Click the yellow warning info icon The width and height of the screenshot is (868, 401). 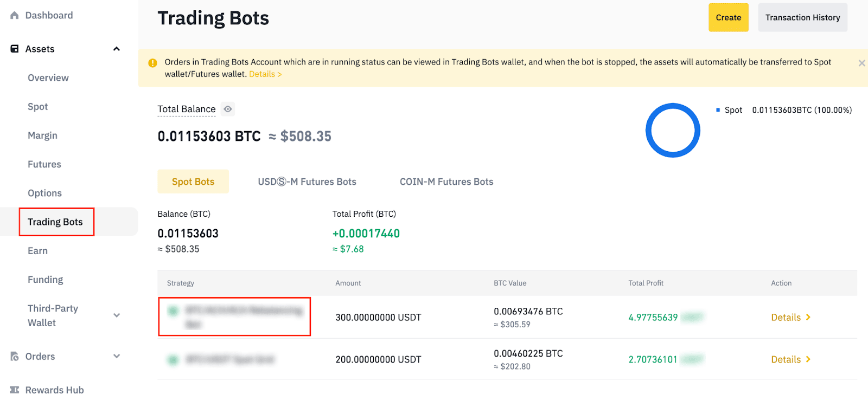(x=152, y=63)
